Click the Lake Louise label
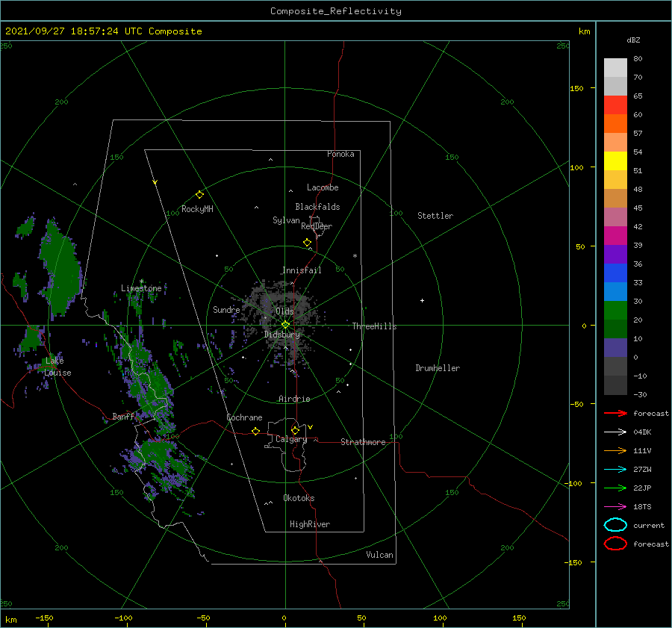Image resolution: width=672 pixels, height=628 pixels. click(x=57, y=367)
